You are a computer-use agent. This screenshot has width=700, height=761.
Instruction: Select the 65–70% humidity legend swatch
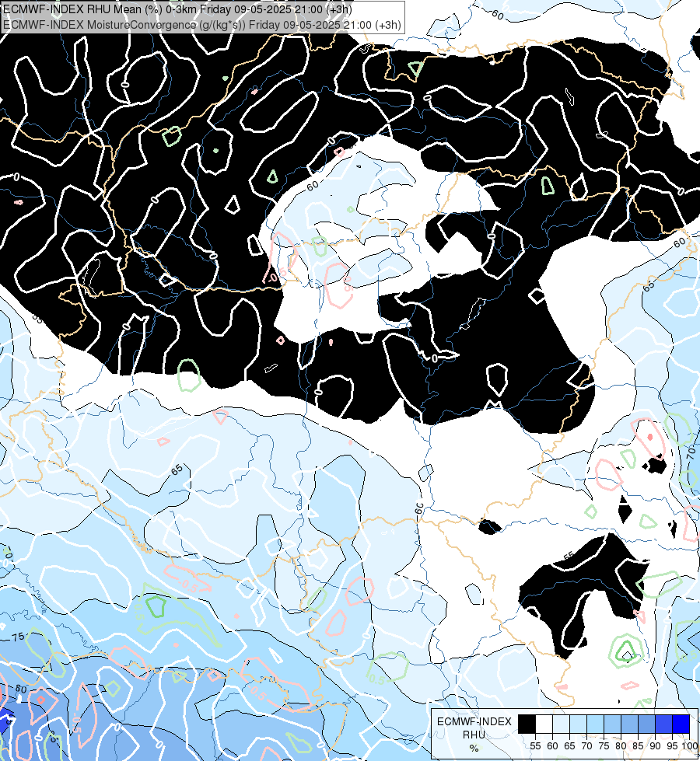pyautogui.click(x=578, y=724)
